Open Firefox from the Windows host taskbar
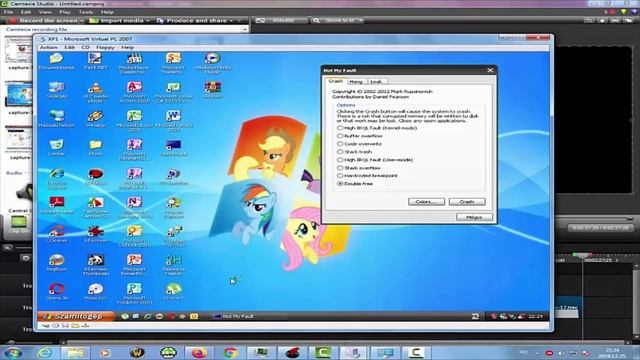The height and width of the screenshot is (360, 640). [x=199, y=352]
